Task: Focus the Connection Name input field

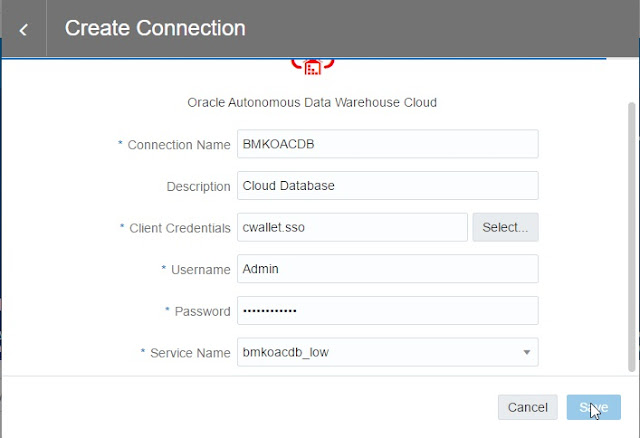Action: tap(387, 144)
